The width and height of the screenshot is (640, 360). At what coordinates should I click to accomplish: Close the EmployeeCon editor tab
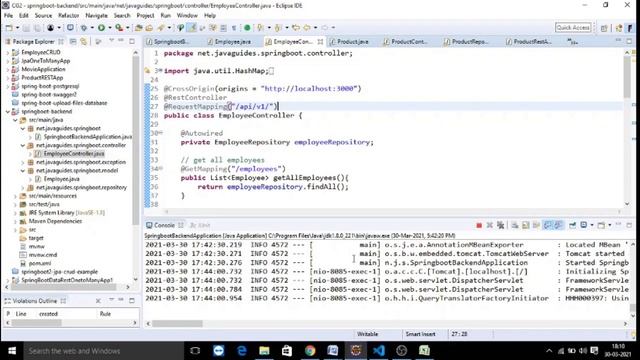coord(320,42)
